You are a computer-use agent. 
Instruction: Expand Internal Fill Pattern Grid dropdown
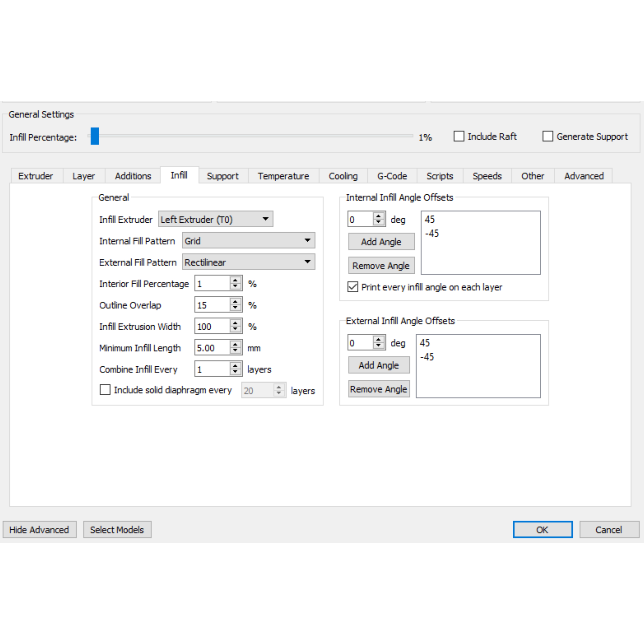coord(248,241)
